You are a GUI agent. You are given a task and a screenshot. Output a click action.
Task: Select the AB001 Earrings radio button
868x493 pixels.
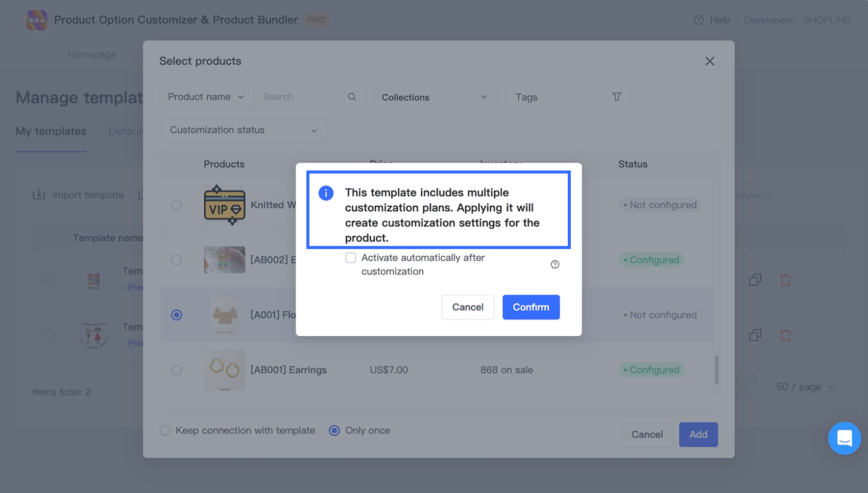(x=177, y=370)
